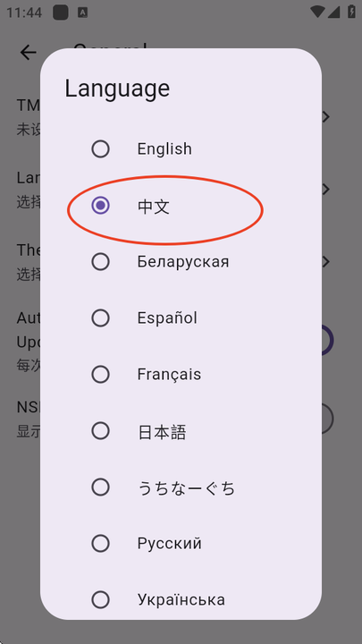Click the Русский text label

tap(170, 544)
